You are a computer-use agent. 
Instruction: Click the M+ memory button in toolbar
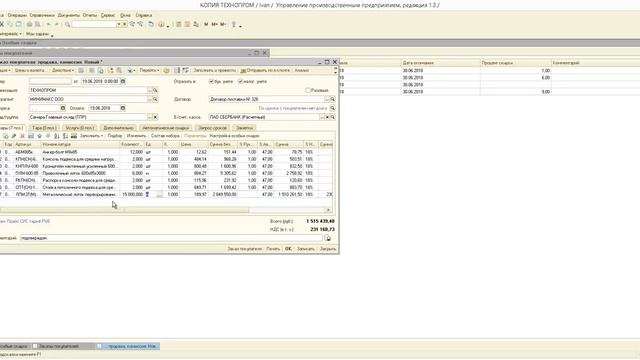tap(214, 24)
